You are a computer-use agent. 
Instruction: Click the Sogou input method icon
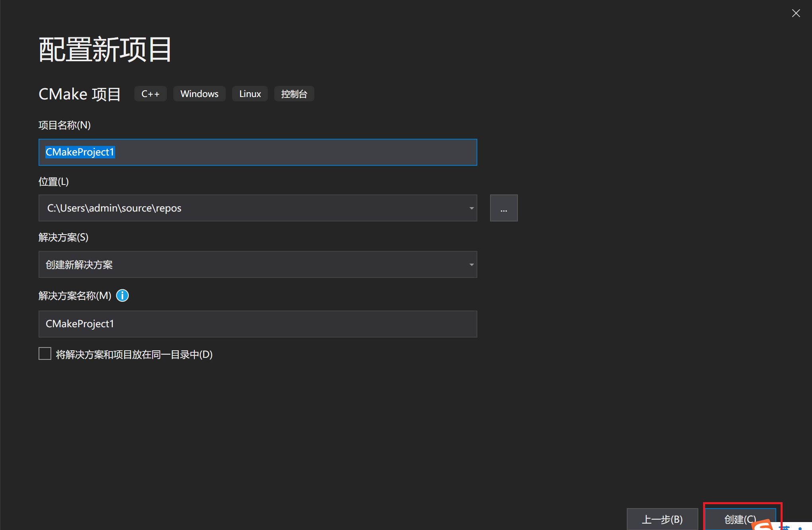pos(762,526)
